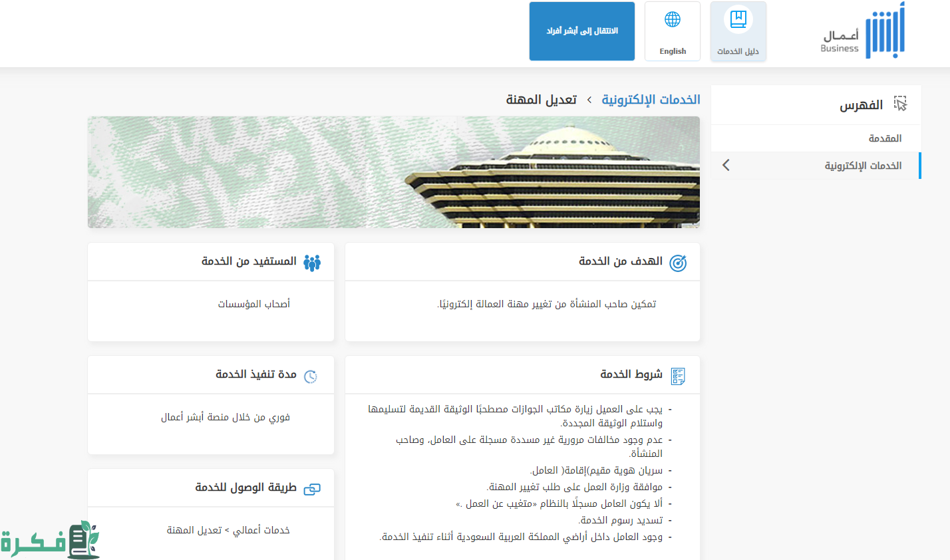This screenshot has height=560, width=950.
Task: Switch the site language to English
Action: pos(672,51)
